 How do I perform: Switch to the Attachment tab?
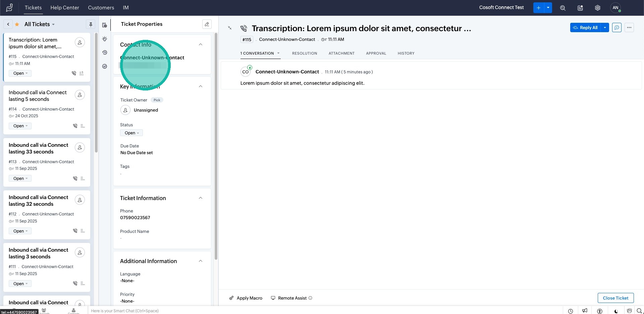click(341, 53)
